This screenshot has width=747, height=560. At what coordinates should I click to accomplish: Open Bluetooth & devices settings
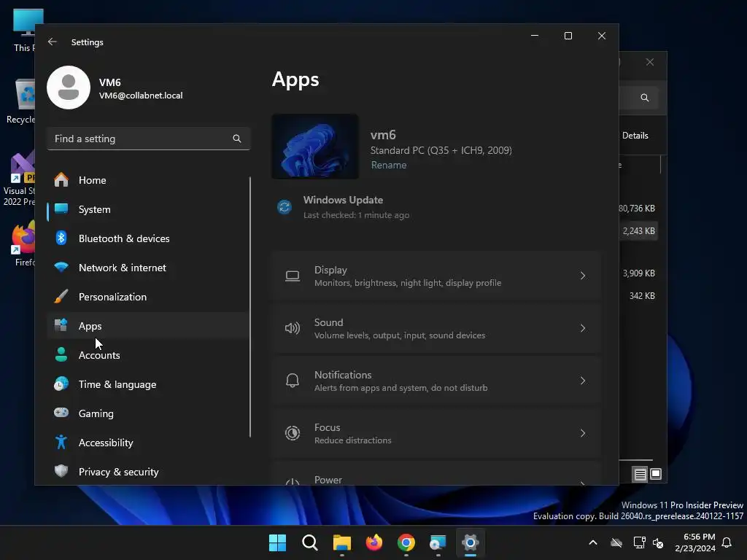148,238
